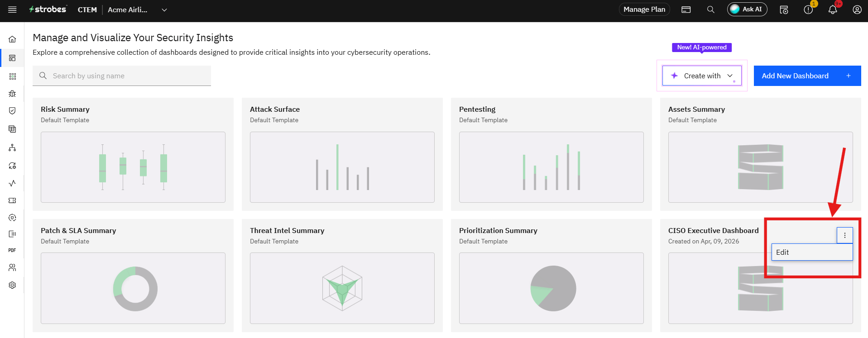
Task: Open the hamburger navigation menu
Action: coord(12,10)
